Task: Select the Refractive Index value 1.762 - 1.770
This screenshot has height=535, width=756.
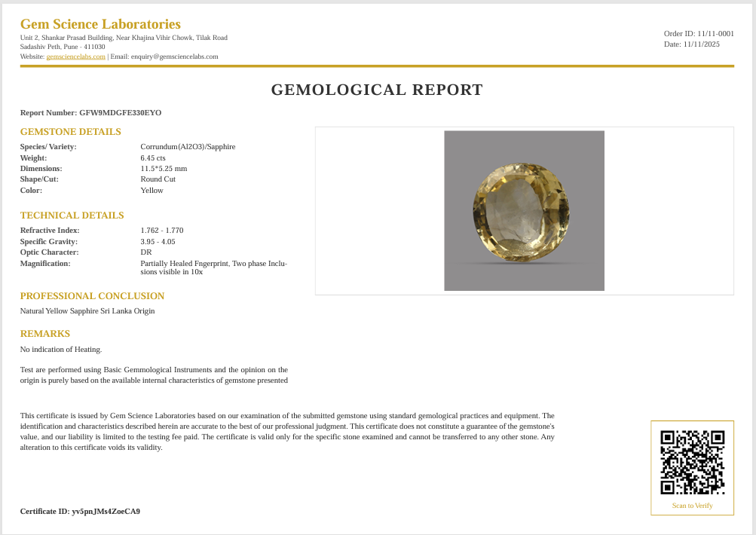Action: (161, 231)
